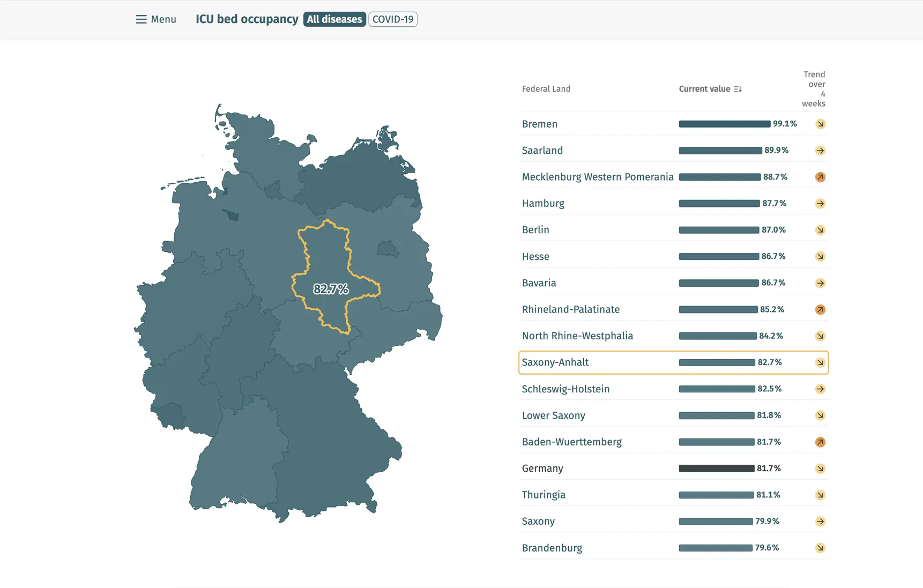Image resolution: width=923 pixels, height=588 pixels.
Task: Switch to the COVID-19 view
Action: click(393, 19)
